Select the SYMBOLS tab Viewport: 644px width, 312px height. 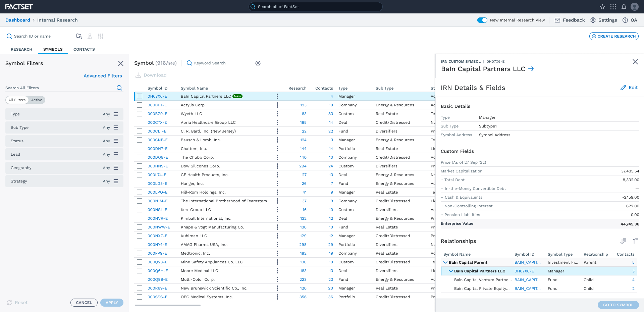pos(53,49)
